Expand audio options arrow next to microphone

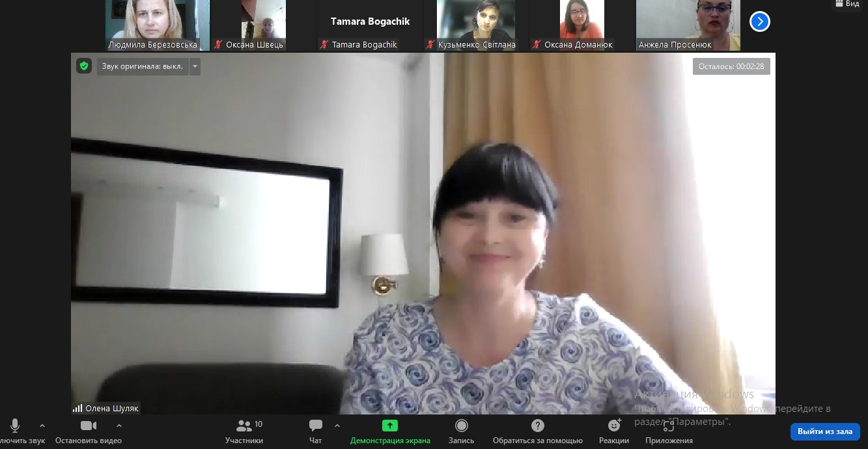pos(42,426)
